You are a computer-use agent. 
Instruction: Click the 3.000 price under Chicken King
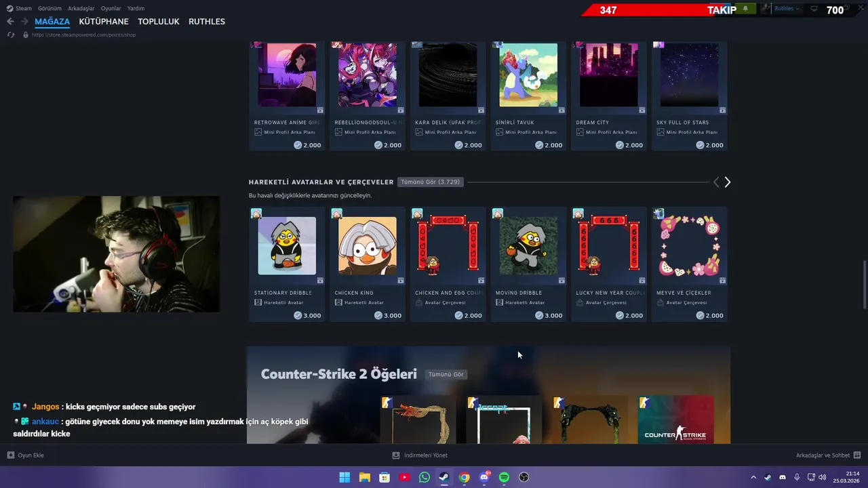388,315
